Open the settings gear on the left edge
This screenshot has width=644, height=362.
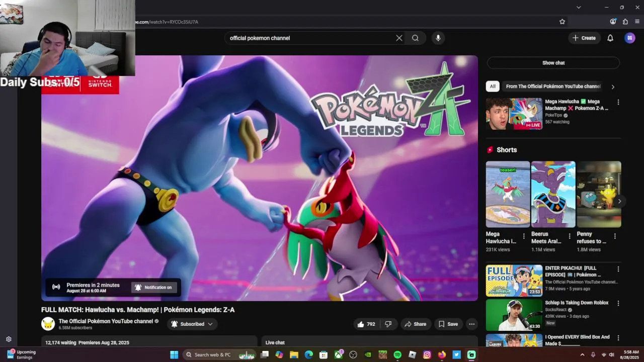9,339
